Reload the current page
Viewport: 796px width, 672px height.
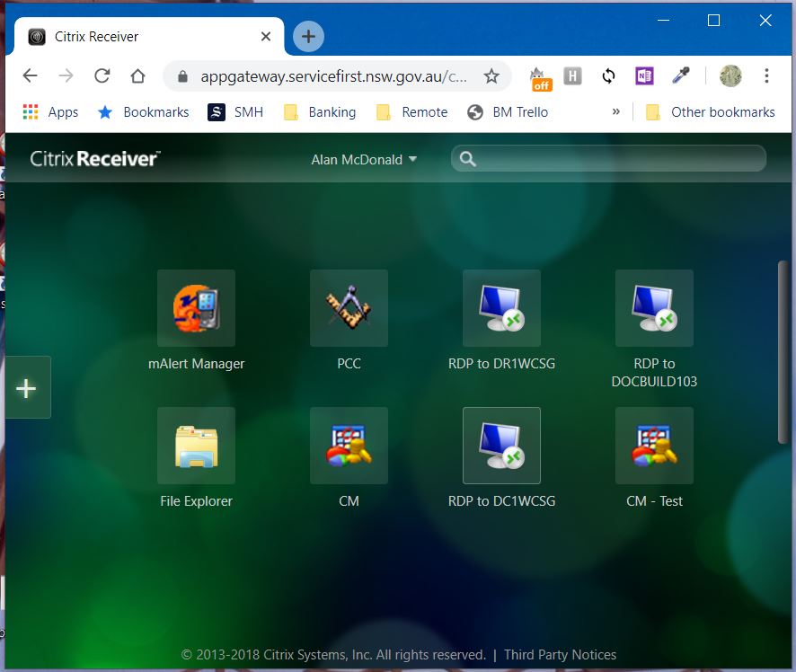102,76
